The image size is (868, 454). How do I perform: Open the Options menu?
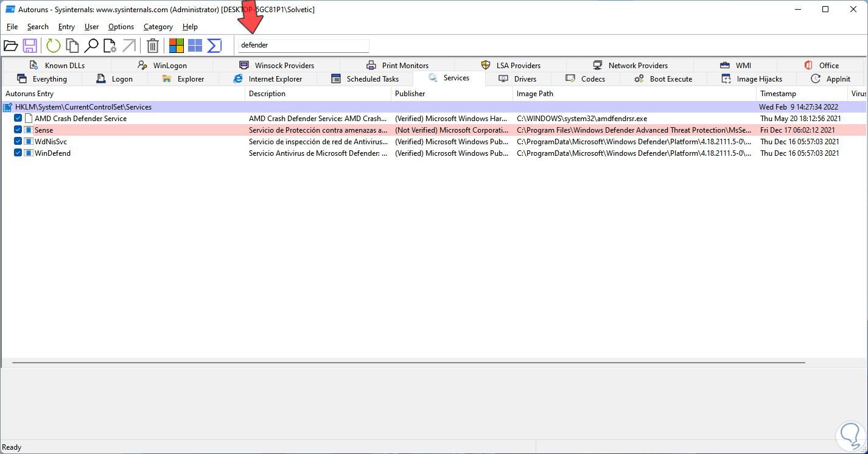point(121,27)
